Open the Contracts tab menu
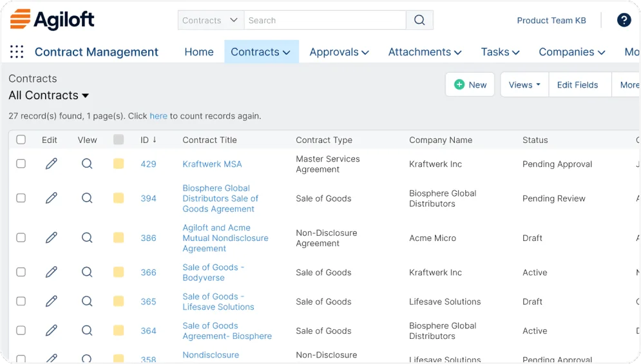The image size is (641, 364). (261, 52)
